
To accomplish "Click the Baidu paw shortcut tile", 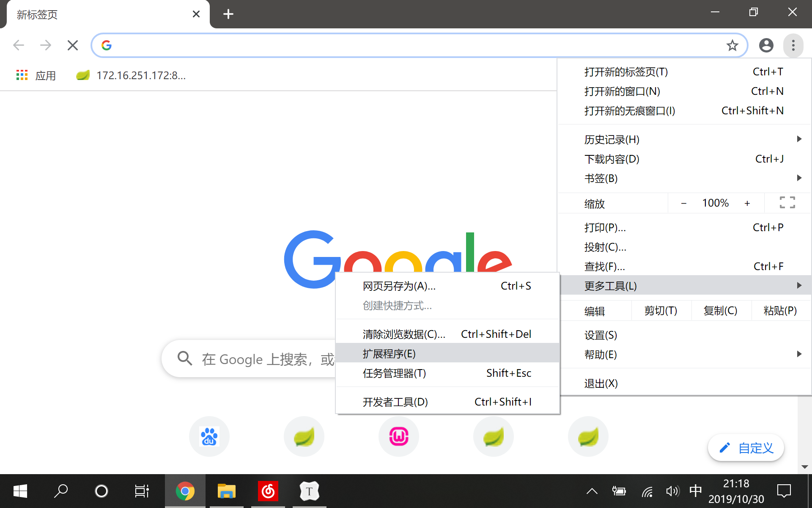I will 209,436.
